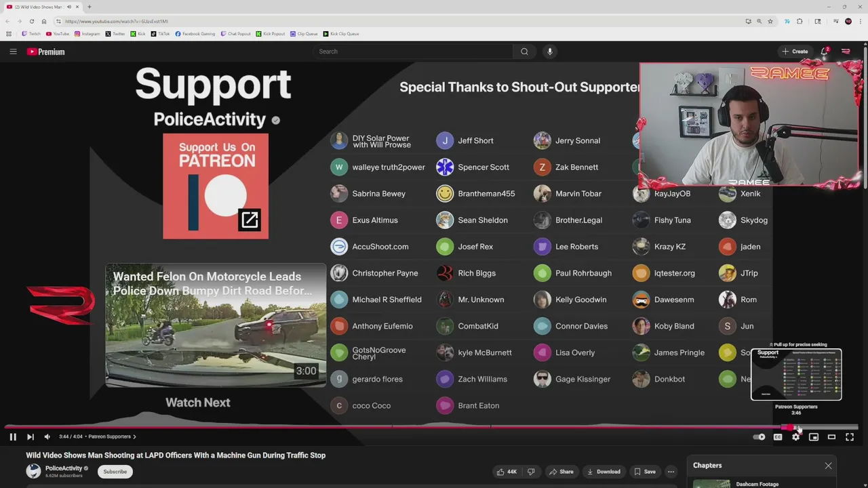Bookmark this page with star icon
868x488 pixels.
(770, 21)
